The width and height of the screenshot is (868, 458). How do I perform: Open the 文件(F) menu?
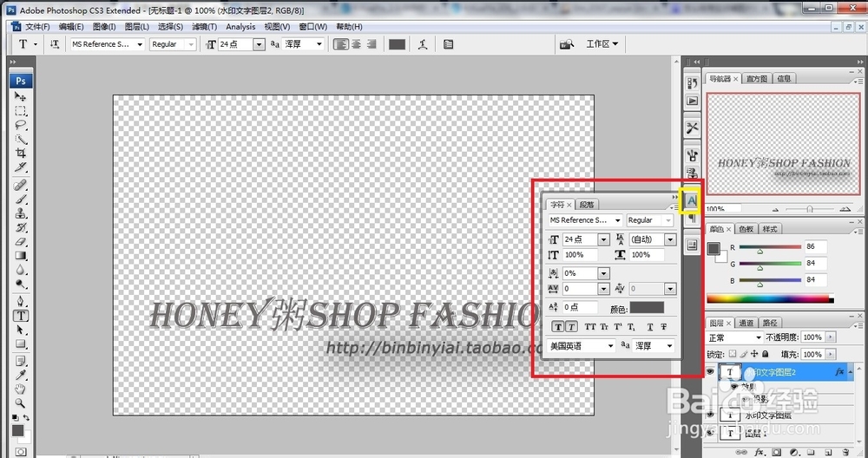37,27
